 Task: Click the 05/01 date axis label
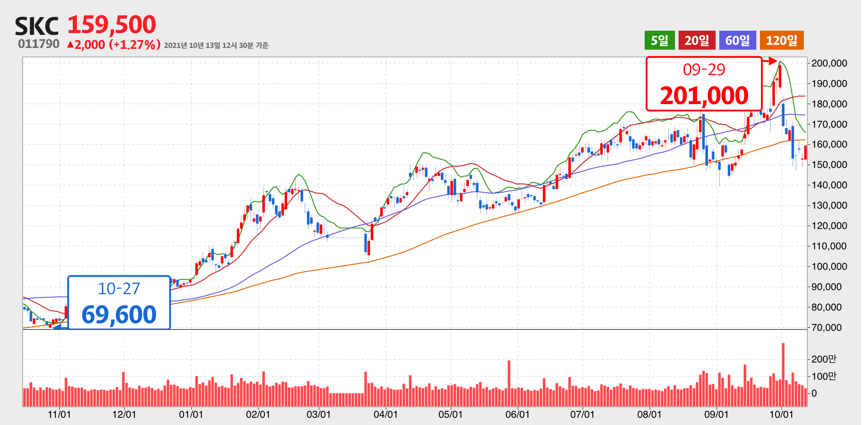[x=451, y=414]
